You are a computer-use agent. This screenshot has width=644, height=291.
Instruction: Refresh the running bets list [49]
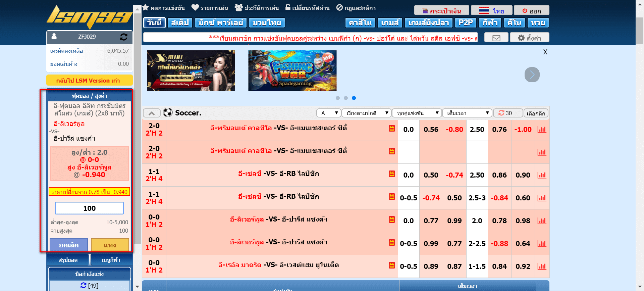click(x=84, y=285)
